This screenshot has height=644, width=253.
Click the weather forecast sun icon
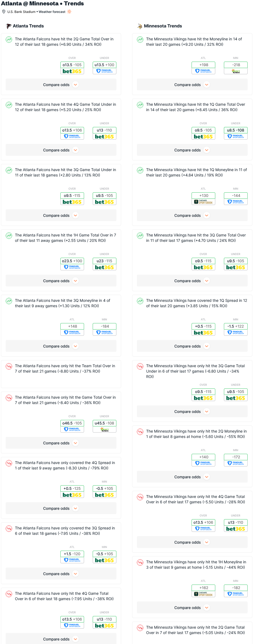click(69, 12)
